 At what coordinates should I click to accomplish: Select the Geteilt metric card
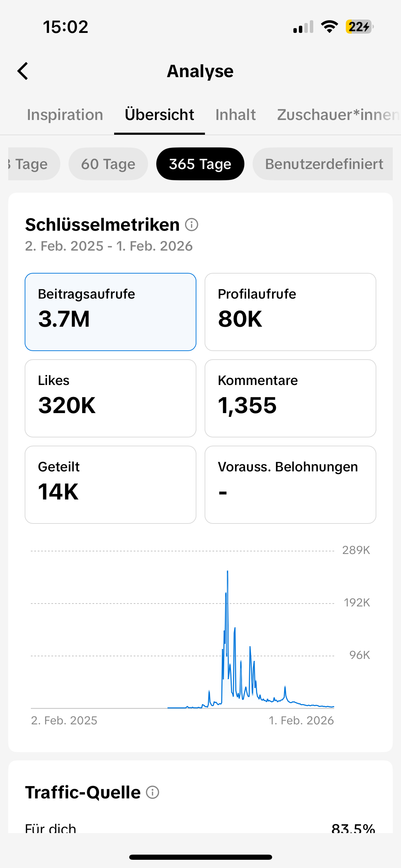pos(110,485)
